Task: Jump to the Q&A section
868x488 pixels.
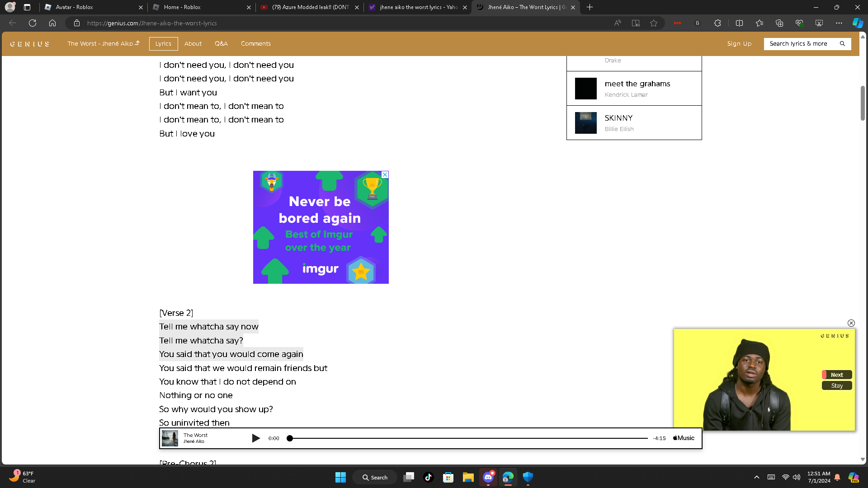Action: (x=221, y=44)
